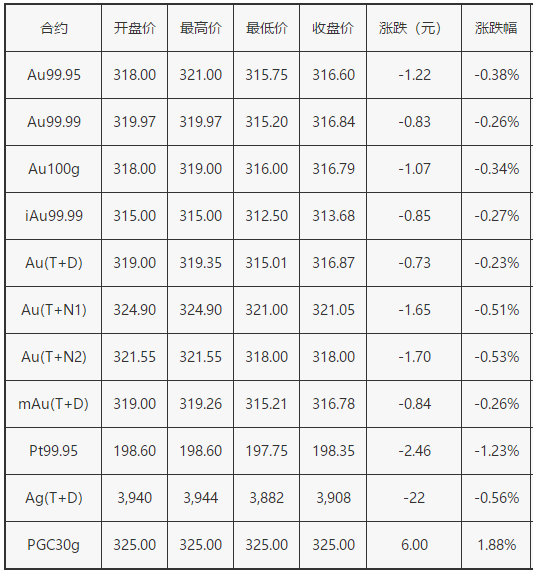Click the 合约 column header

[x=54, y=28]
